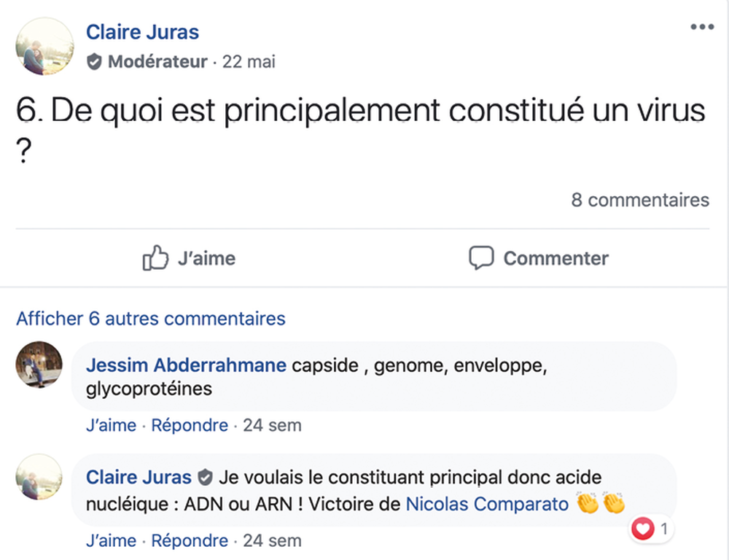Image resolution: width=729 pixels, height=560 pixels.
Task: Open the Nicolas Comparato mention link
Action: click(487, 503)
